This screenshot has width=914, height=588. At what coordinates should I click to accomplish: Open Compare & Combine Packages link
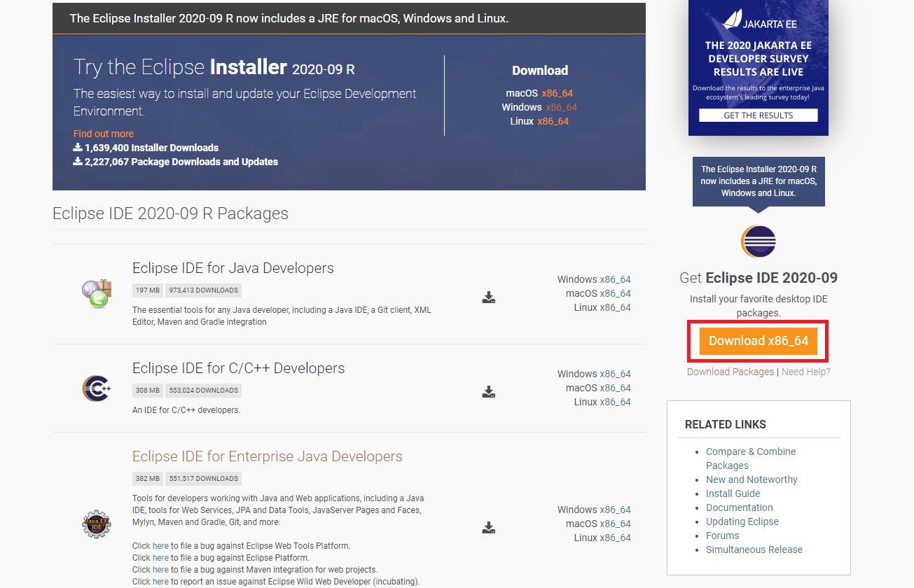[751, 458]
